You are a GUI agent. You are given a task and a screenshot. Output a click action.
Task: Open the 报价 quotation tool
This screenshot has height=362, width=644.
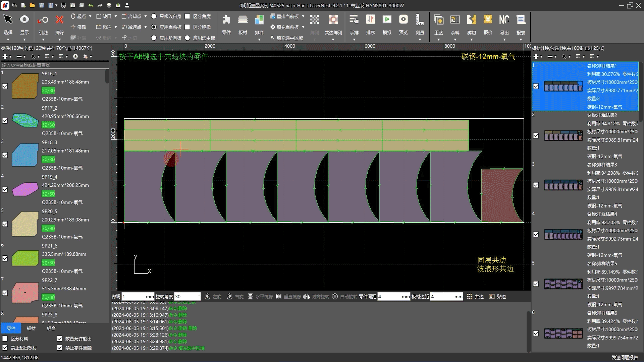pyautogui.click(x=488, y=20)
